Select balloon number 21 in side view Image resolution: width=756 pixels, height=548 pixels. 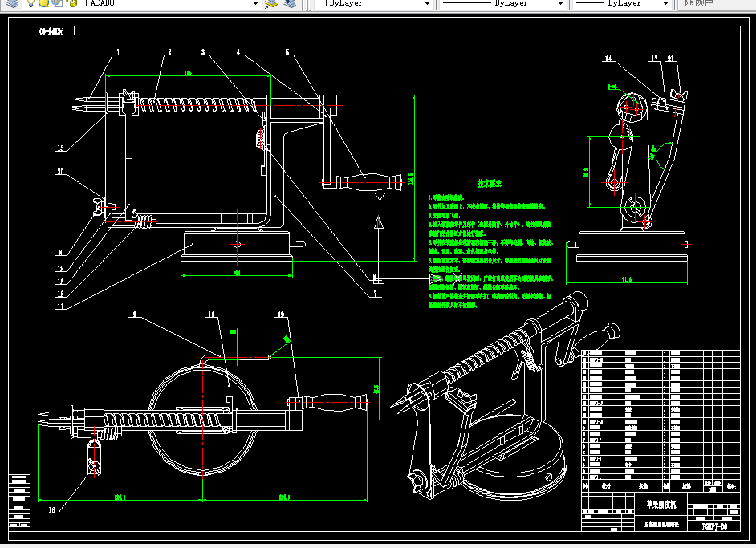(x=671, y=59)
